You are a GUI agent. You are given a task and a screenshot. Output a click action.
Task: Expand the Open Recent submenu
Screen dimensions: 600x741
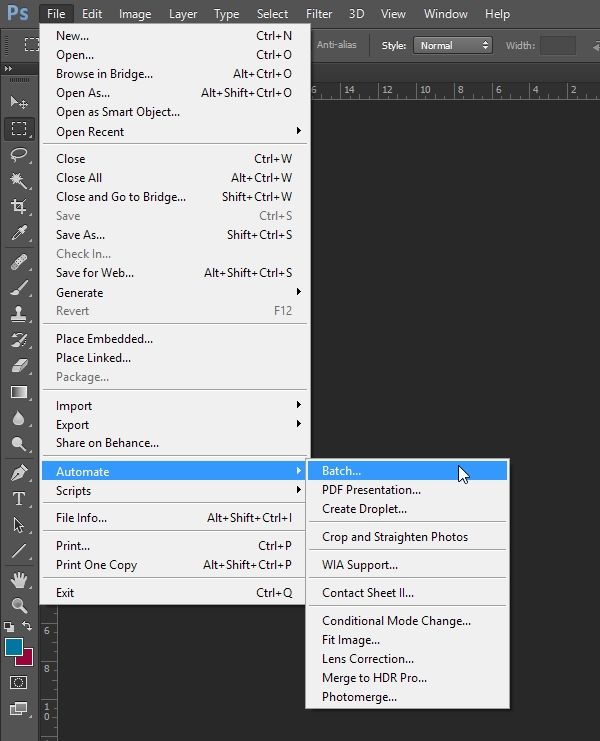174,131
